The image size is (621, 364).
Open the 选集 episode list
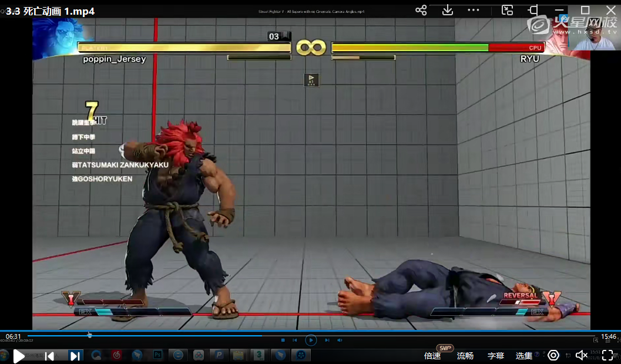(524, 356)
